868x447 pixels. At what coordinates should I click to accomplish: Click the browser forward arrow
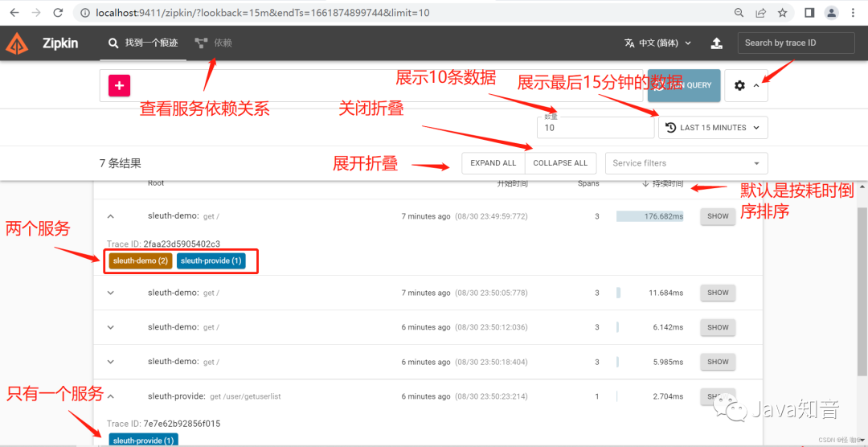[x=36, y=13]
